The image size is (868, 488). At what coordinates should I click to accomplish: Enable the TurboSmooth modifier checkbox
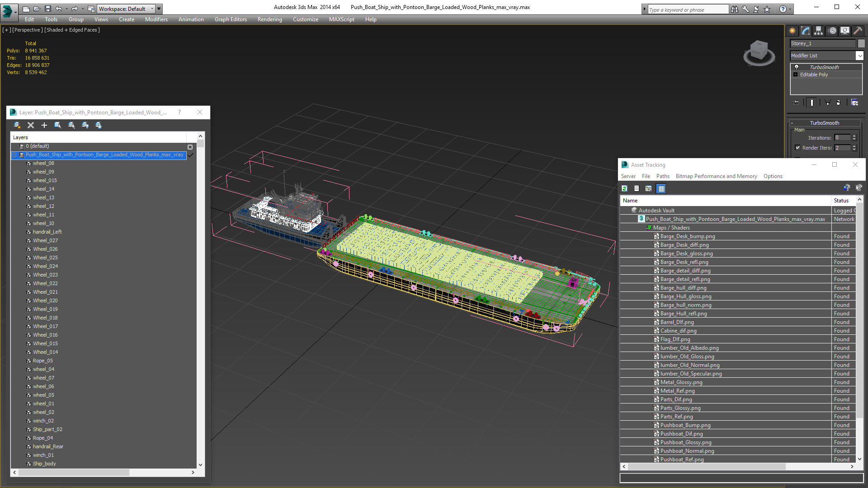click(x=797, y=67)
